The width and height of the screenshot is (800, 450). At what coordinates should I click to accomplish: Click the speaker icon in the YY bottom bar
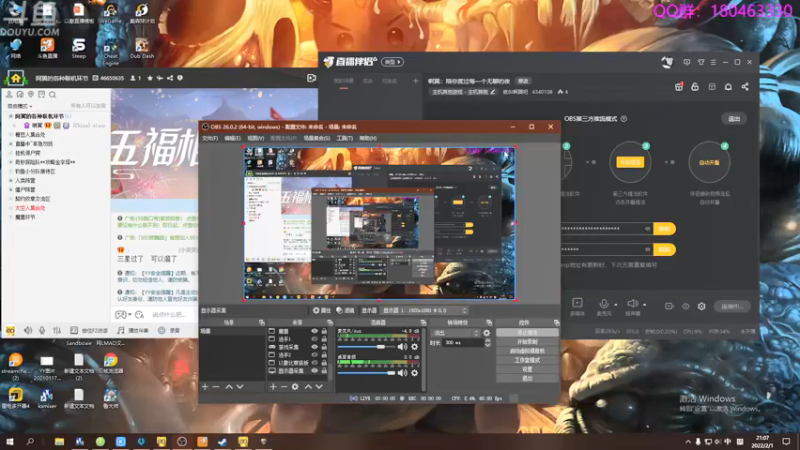28,331
